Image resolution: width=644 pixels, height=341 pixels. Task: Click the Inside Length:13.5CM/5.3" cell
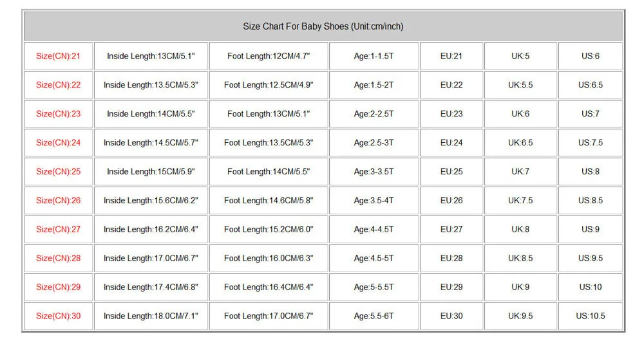(151, 85)
